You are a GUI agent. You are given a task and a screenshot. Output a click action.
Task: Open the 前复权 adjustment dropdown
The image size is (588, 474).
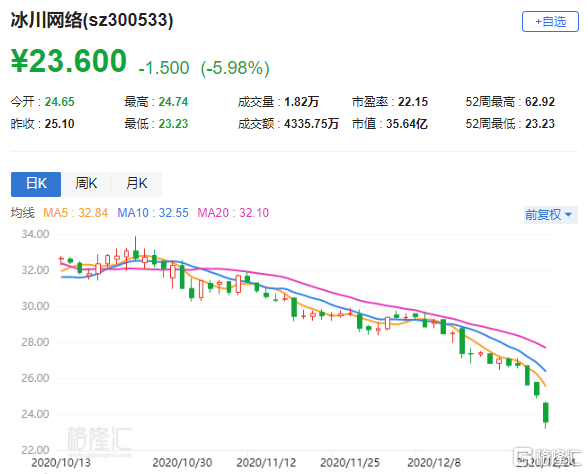click(x=550, y=215)
